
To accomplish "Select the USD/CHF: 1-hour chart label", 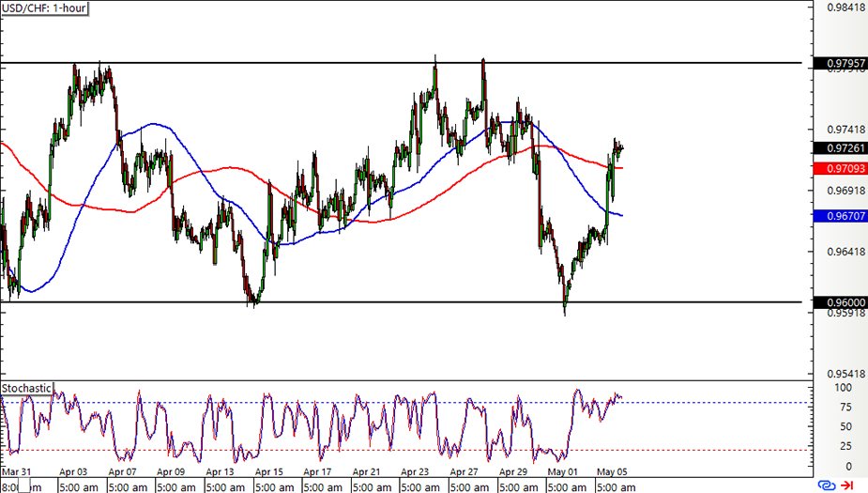I will 44,8.
